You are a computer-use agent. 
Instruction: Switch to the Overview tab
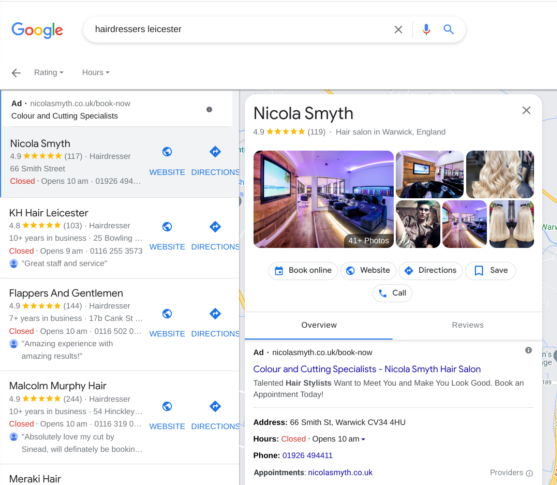click(319, 325)
